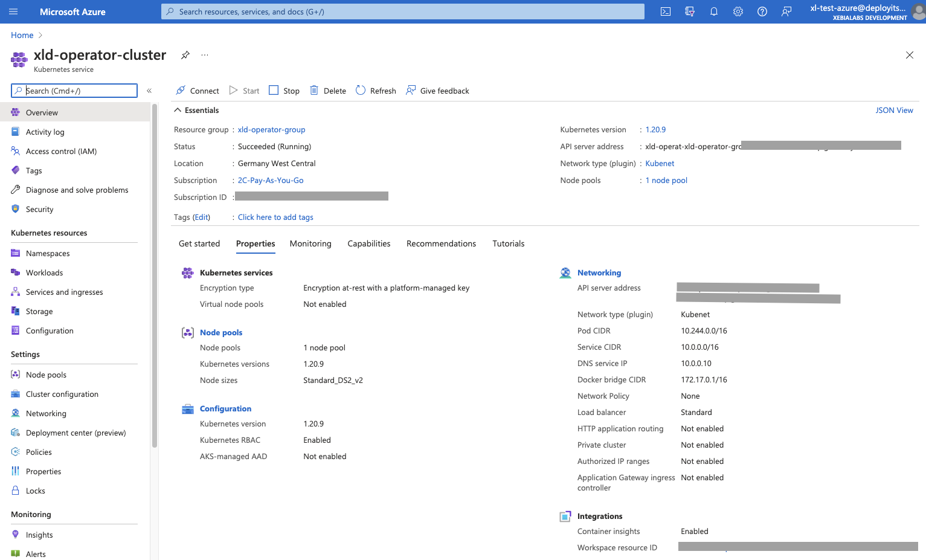This screenshot has width=926, height=560.
Task: Close the xld-operator-cluster blade
Action: (x=910, y=55)
